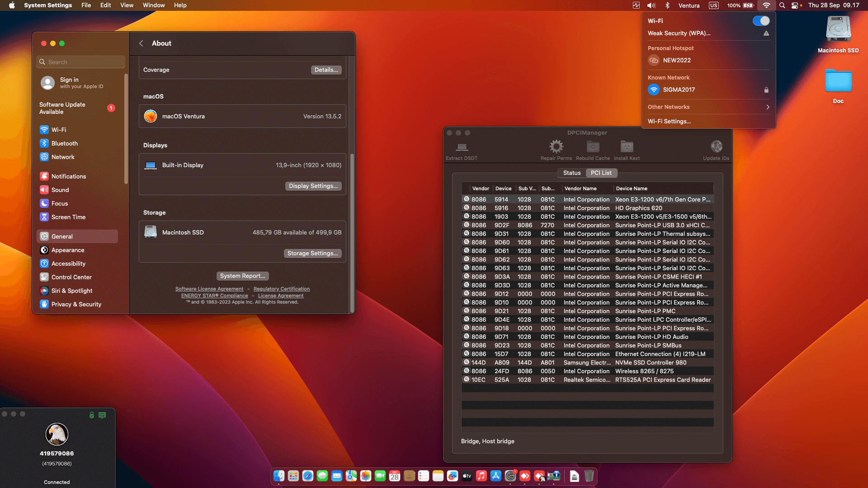Click the System Report button
Screen dimensions: 868x488
coord(242,276)
